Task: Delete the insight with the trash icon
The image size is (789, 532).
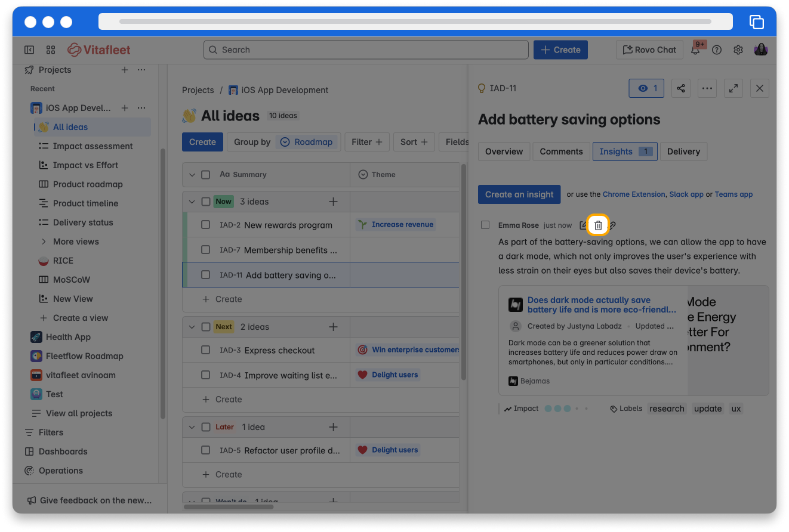Action: pyautogui.click(x=598, y=225)
